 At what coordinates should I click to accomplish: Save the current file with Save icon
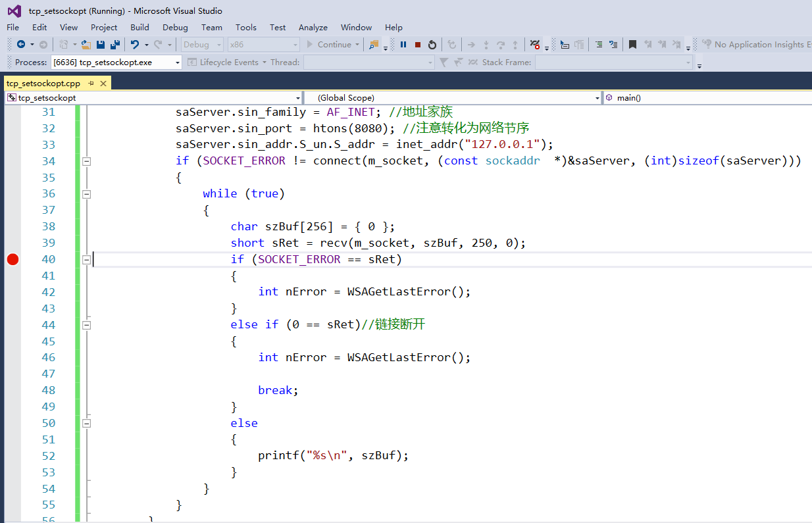click(101, 45)
